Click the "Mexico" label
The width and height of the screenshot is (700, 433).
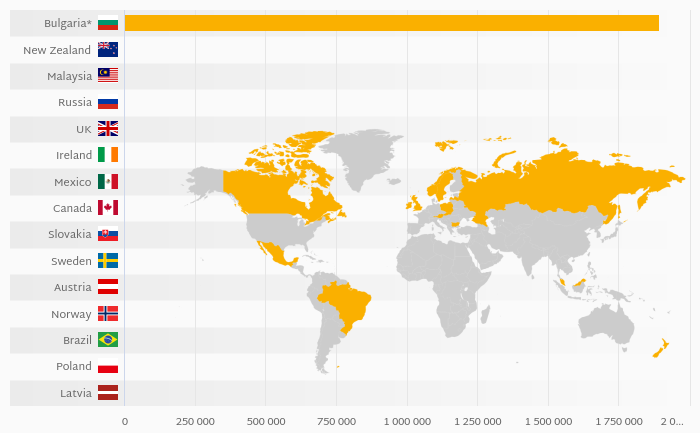pyautogui.click(x=72, y=182)
